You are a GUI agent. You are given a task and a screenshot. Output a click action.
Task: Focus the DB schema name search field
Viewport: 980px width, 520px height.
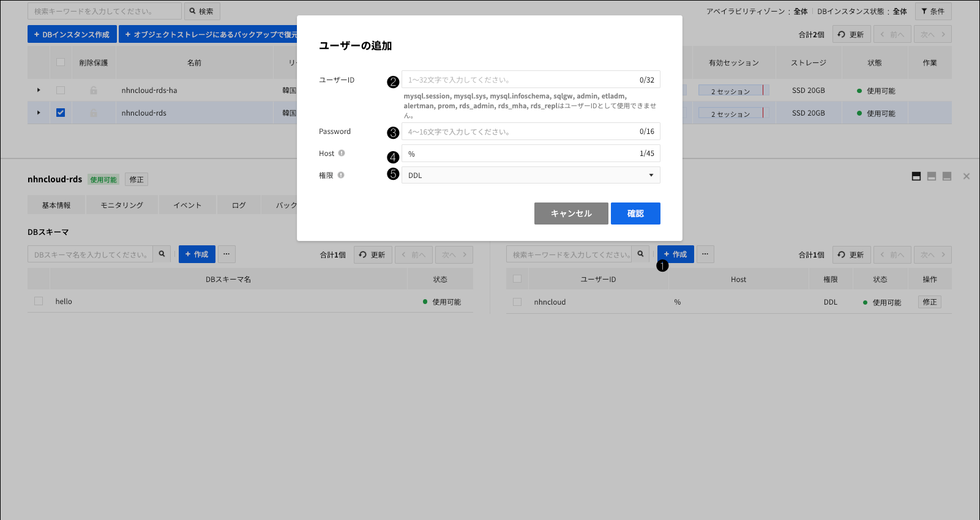[x=90, y=254]
